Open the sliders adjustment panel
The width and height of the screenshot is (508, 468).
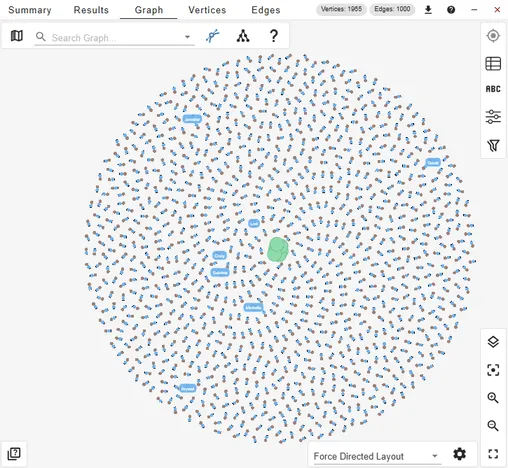(x=493, y=117)
